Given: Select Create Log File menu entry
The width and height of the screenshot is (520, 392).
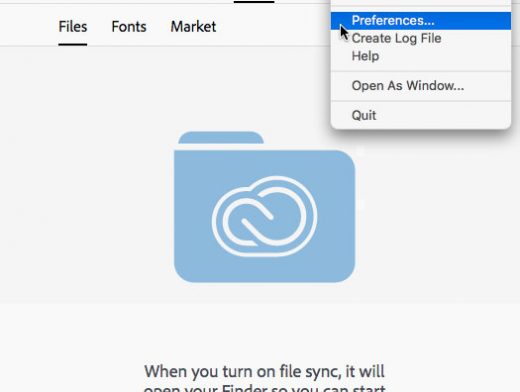Looking at the screenshot, I should pyautogui.click(x=421, y=38).
